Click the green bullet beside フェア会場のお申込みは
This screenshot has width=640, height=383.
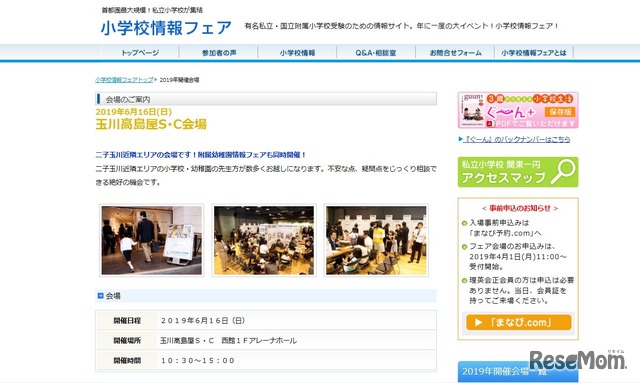click(x=464, y=247)
